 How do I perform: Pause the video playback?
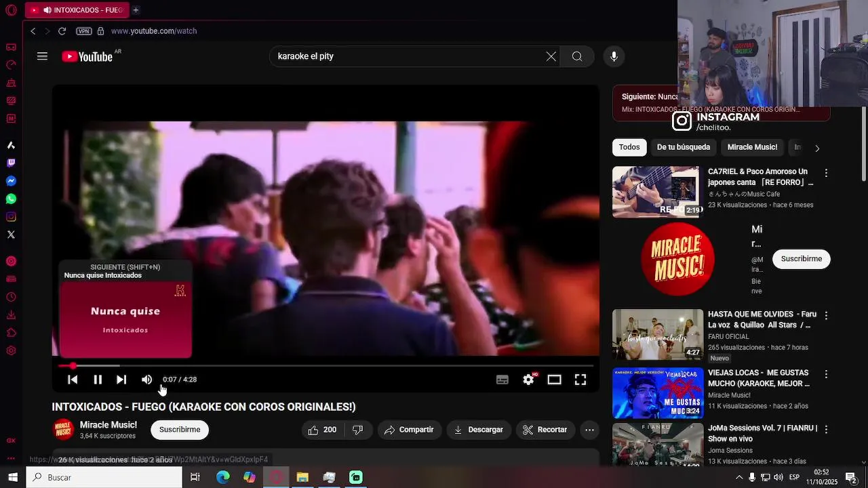tap(98, 380)
